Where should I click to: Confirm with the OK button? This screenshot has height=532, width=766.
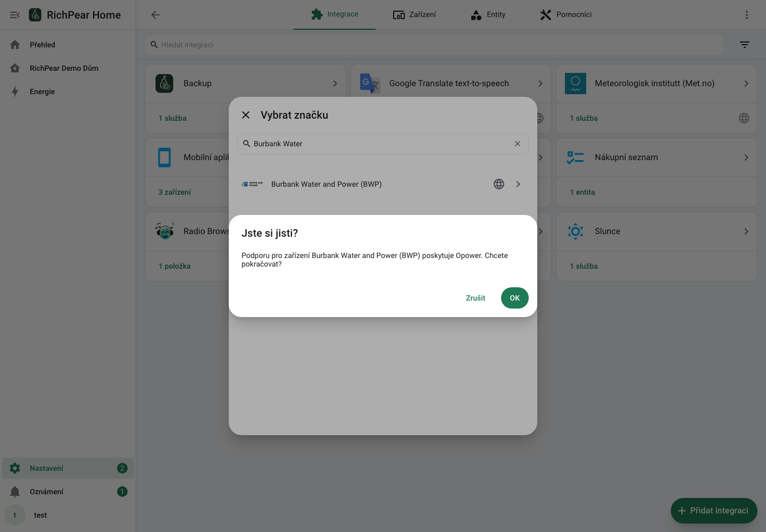514,298
